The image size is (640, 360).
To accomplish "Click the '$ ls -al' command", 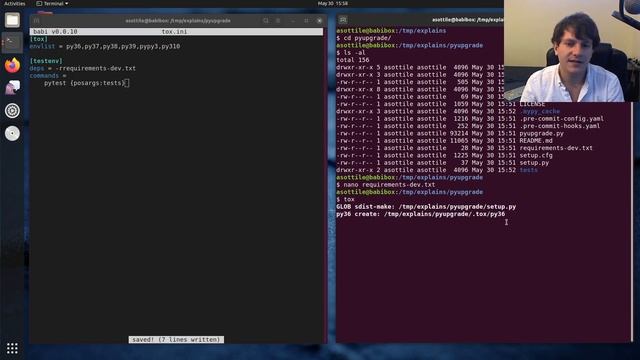I will [351, 53].
